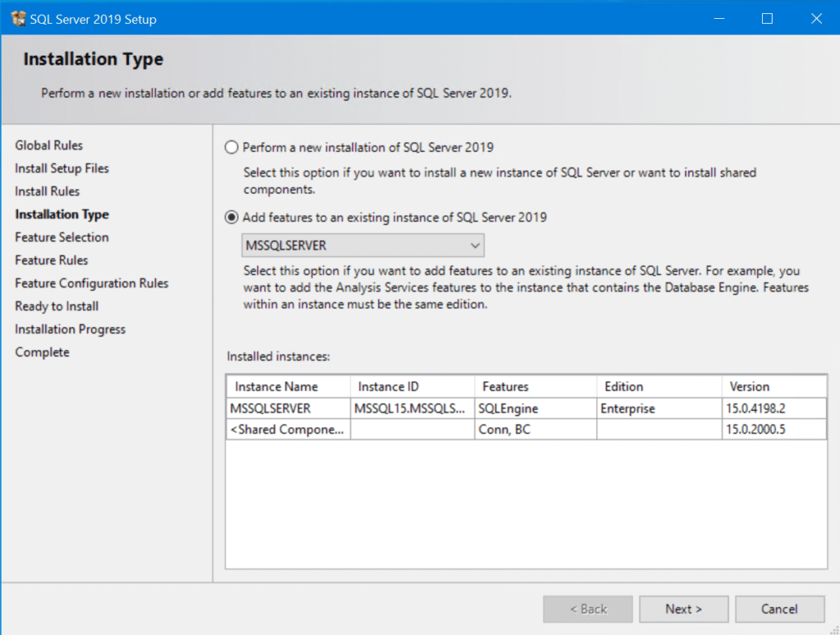Screen dimensions: 840x635
Task: Maximize the SQL Server 2019 Setup window
Action: click(767, 19)
